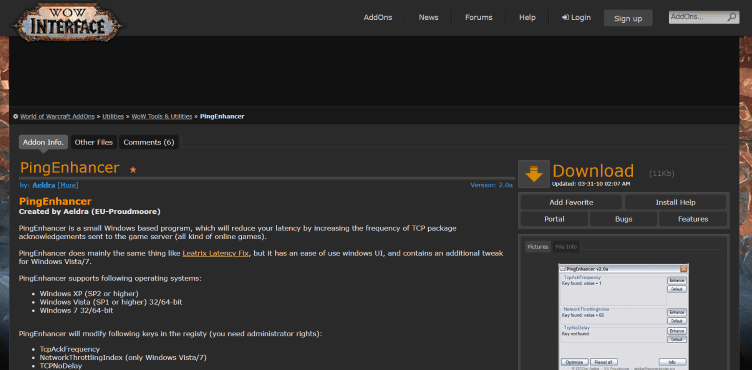This screenshot has width=752, height=370.
Task: Click the (11Kb) file size text
Action: coord(661,174)
